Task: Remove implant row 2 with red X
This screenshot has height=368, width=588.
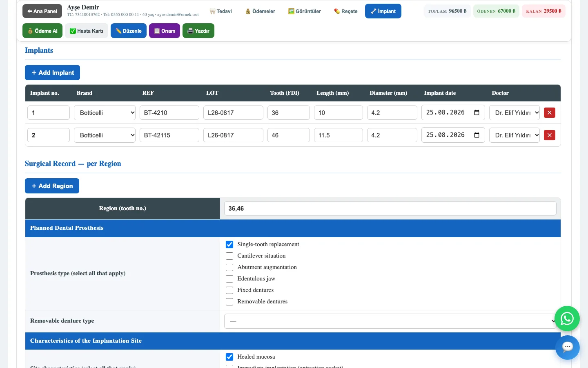Action: pos(550,135)
